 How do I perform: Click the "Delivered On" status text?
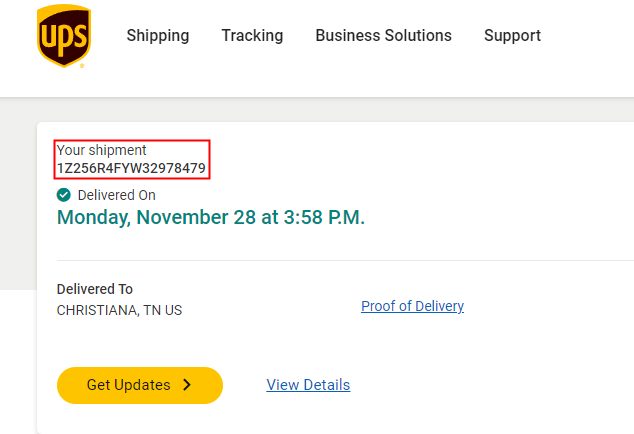click(x=116, y=195)
